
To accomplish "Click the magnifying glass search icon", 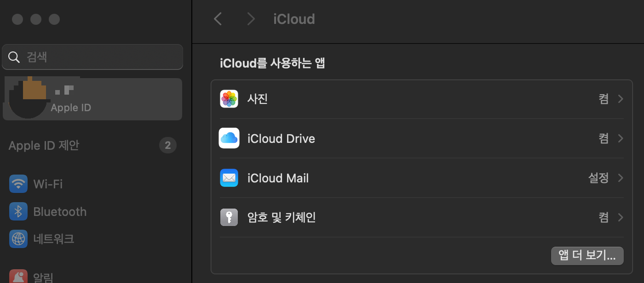I will (14, 57).
